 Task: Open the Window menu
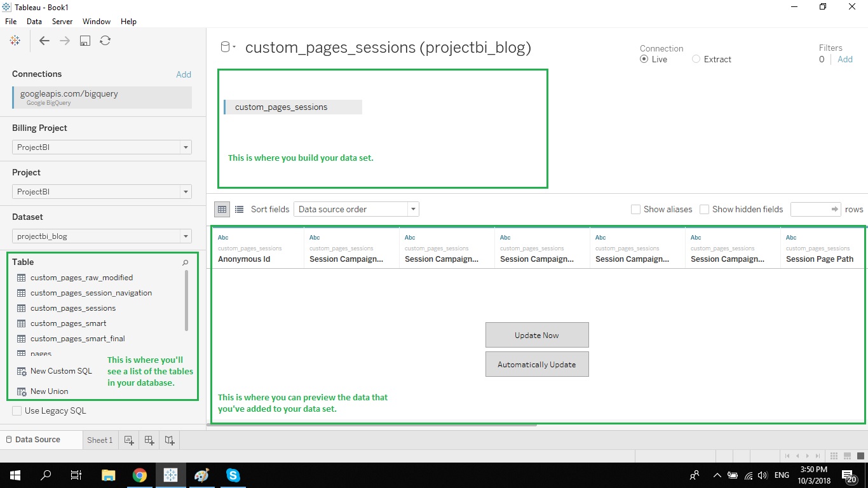[x=97, y=21]
